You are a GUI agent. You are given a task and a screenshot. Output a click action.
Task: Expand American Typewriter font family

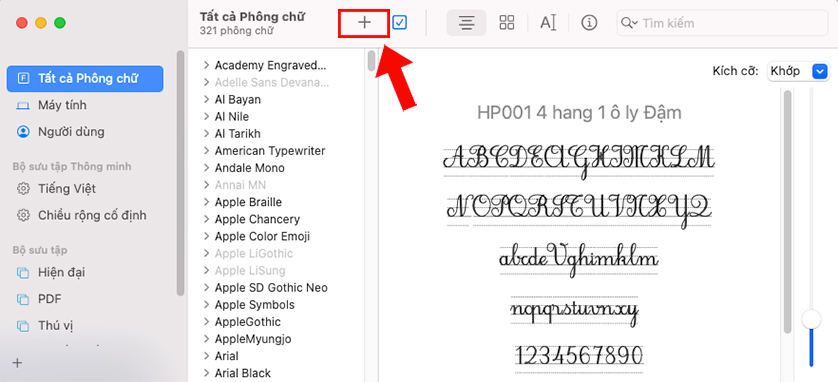(206, 151)
